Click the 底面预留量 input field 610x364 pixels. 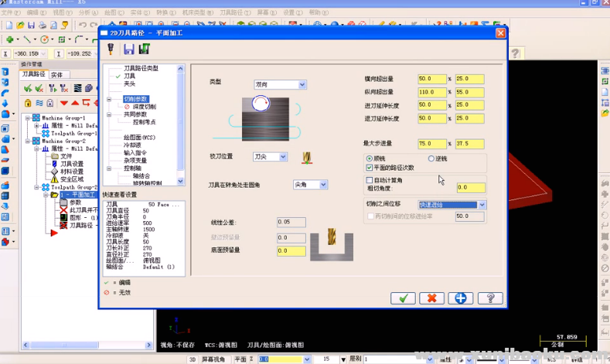pyautogui.click(x=291, y=251)
